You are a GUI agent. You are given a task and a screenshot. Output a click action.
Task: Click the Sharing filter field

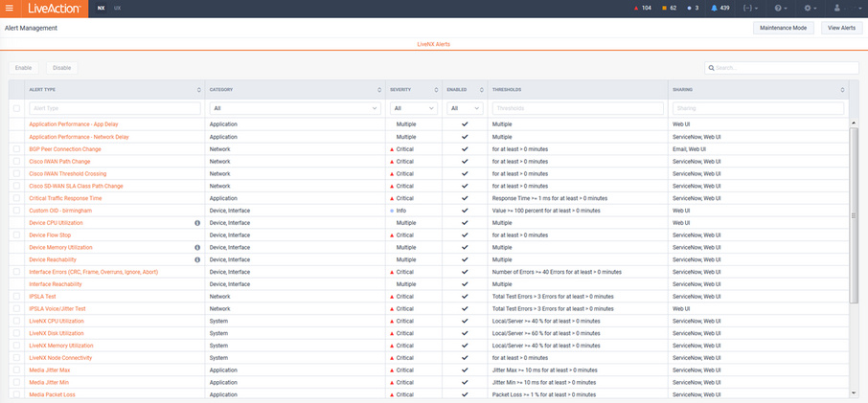point(759,108)
